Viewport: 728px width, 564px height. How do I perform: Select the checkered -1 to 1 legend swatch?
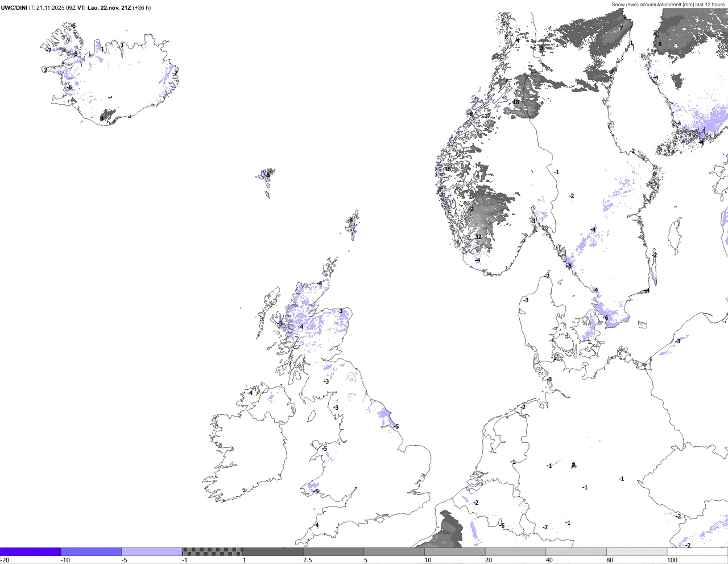212,551
